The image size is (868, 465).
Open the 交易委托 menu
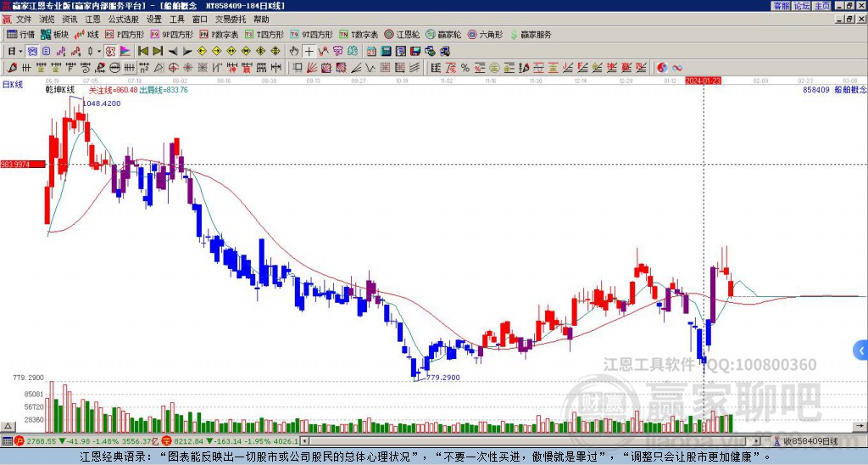231,20
